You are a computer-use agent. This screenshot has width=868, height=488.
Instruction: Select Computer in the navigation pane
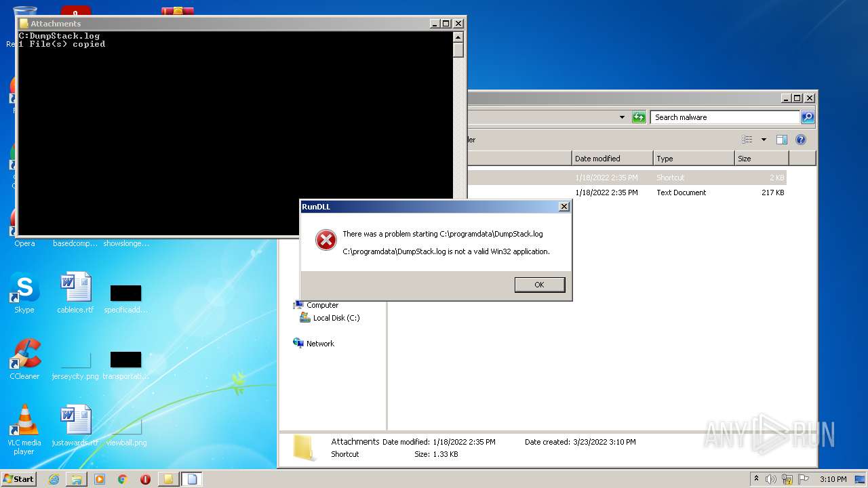pos(322,305)
